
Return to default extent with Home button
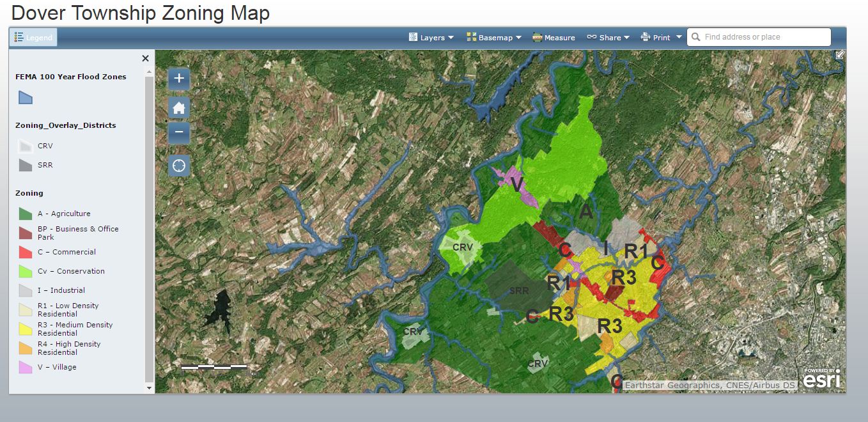[x=178, y=106]
